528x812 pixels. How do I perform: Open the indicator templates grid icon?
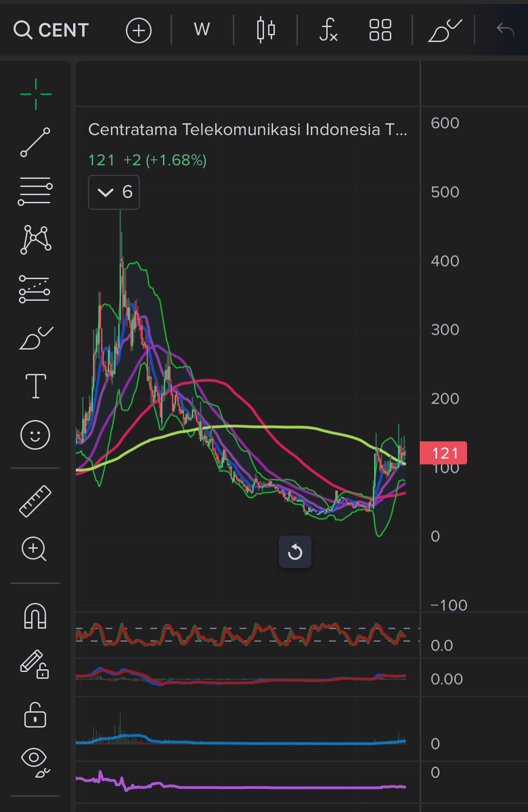[380, 30]
